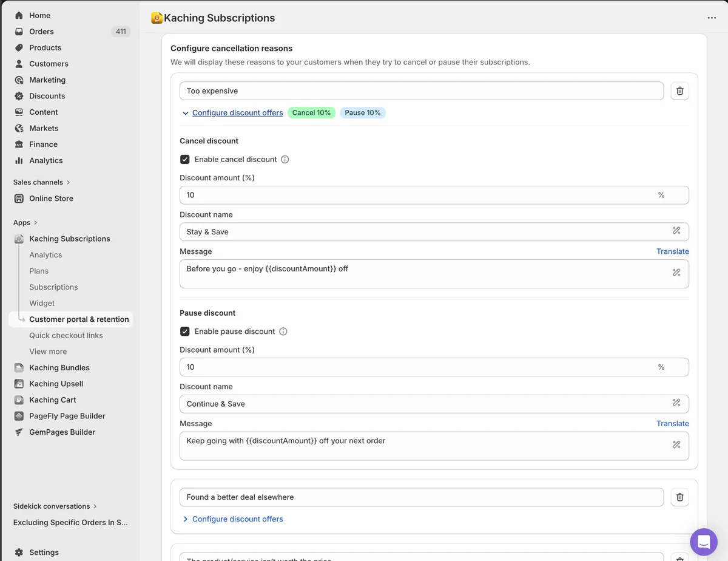Click the Pause 10% badge
The image size is (728, 561).
(x=363, y=113)
